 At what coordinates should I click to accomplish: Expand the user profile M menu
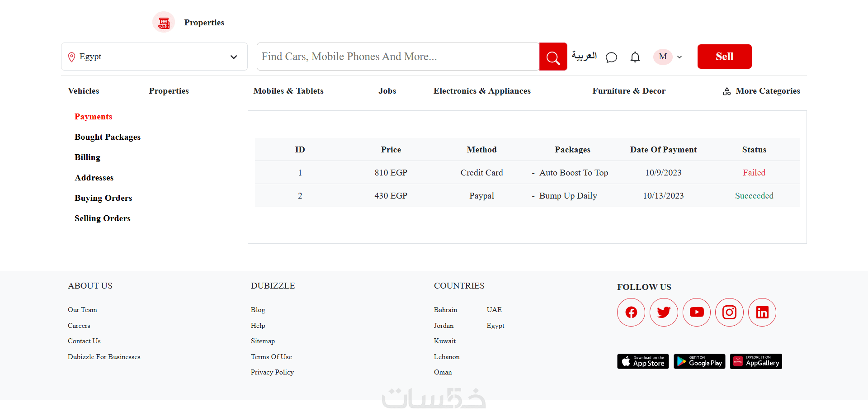(x=668, y=57)
